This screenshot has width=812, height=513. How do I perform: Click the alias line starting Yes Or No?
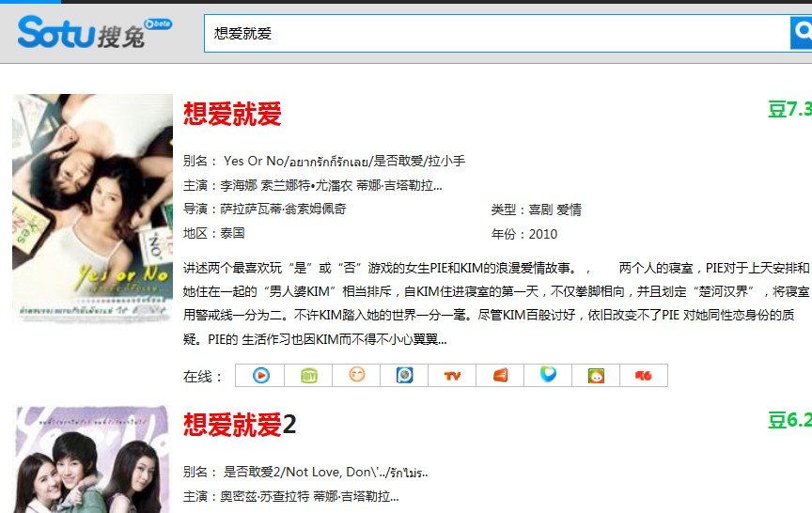(x=323, y=161)
